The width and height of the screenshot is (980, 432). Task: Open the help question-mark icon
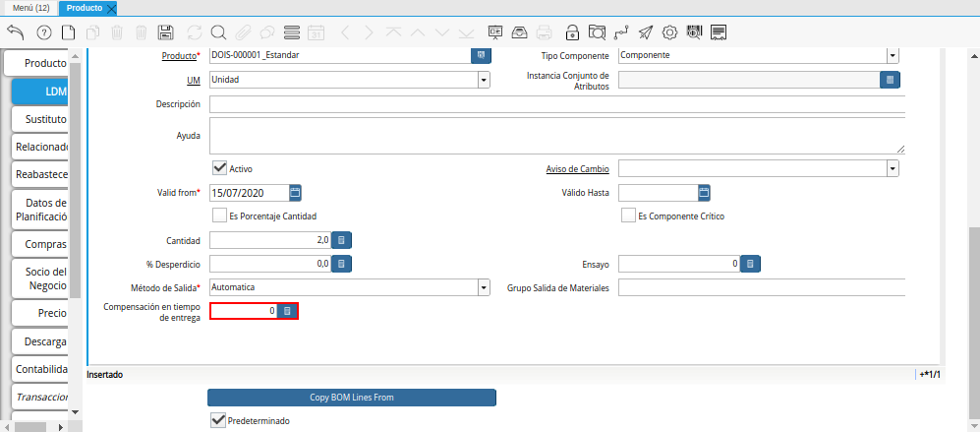43,31
